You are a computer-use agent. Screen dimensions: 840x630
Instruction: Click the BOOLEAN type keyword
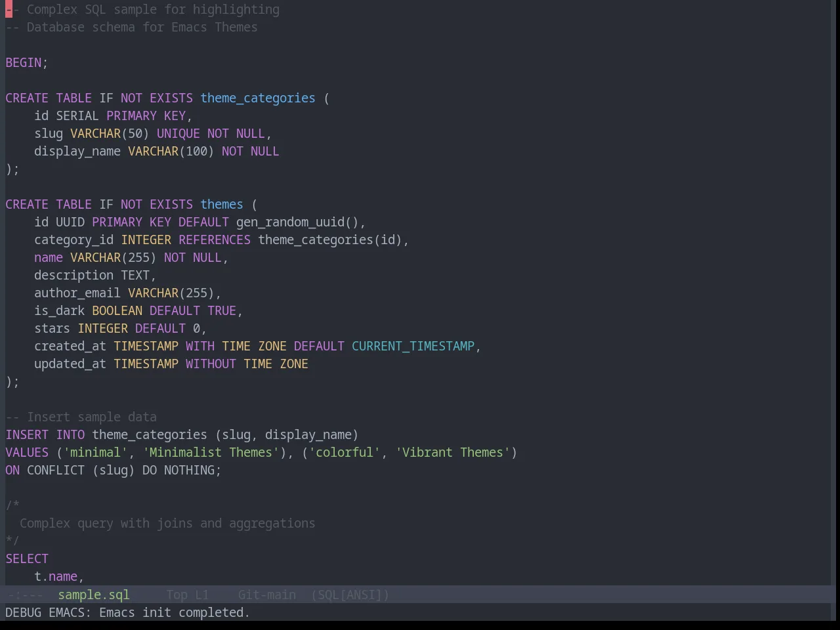[x=117, y=310]
